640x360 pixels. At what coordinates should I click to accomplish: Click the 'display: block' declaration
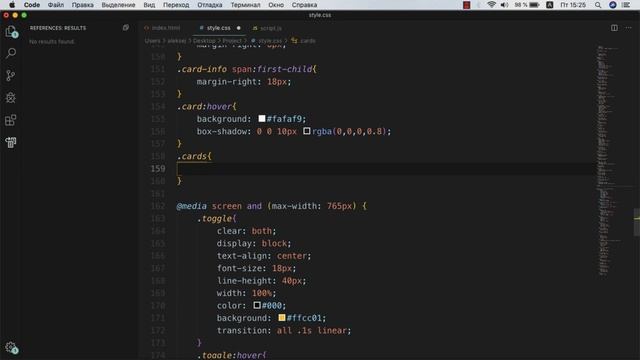254,243
